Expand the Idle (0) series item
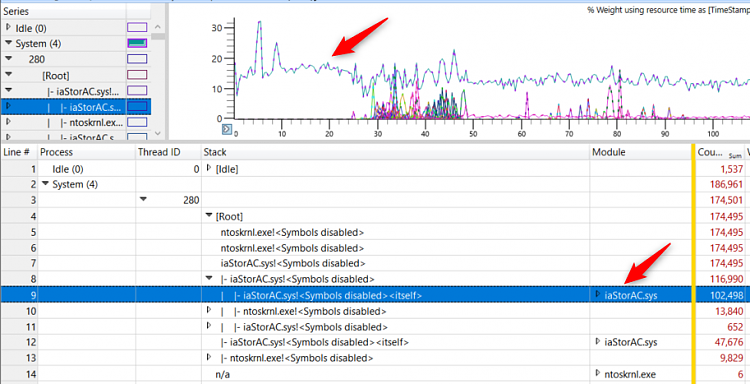 (8, 28)
